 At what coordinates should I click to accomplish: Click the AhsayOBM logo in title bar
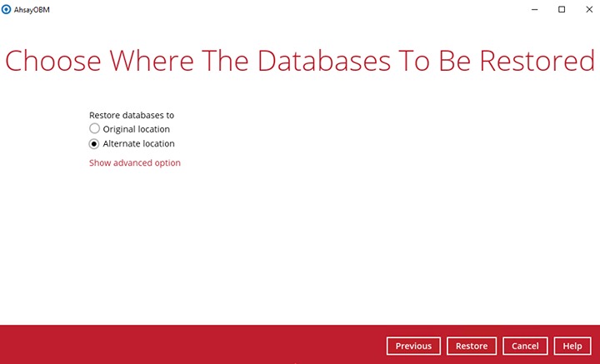7,8
